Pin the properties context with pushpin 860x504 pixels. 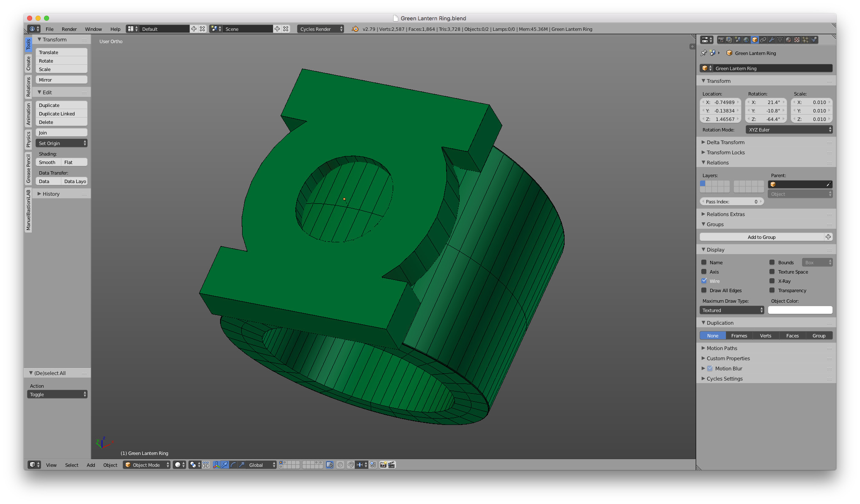click(703, 53)
